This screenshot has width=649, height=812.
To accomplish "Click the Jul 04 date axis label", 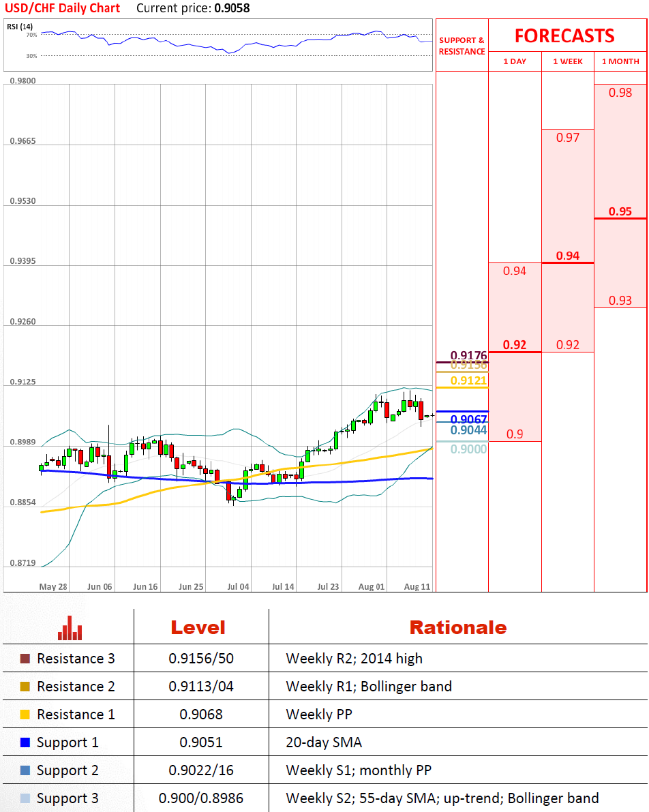I will (x=238, y=587).
